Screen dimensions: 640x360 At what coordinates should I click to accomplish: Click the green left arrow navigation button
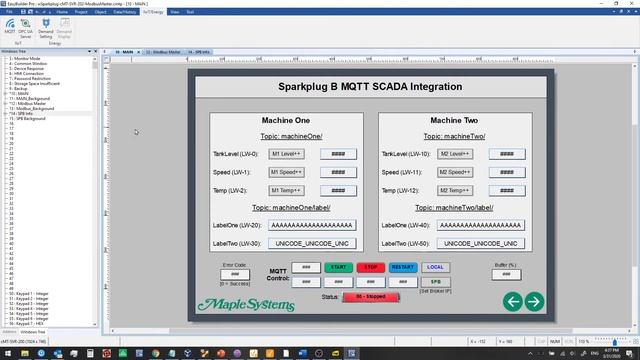point(513,302)
